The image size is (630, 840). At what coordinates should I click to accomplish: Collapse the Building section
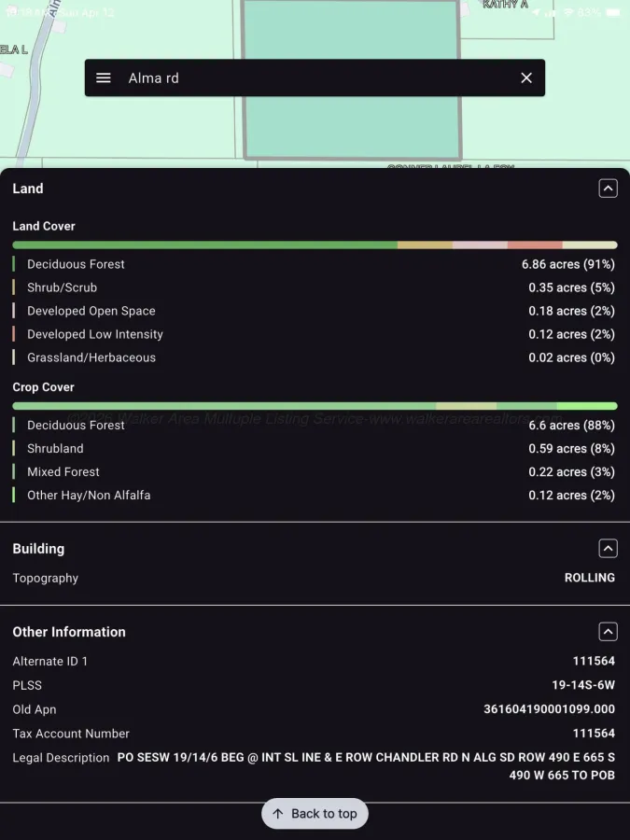click(608, 549)
